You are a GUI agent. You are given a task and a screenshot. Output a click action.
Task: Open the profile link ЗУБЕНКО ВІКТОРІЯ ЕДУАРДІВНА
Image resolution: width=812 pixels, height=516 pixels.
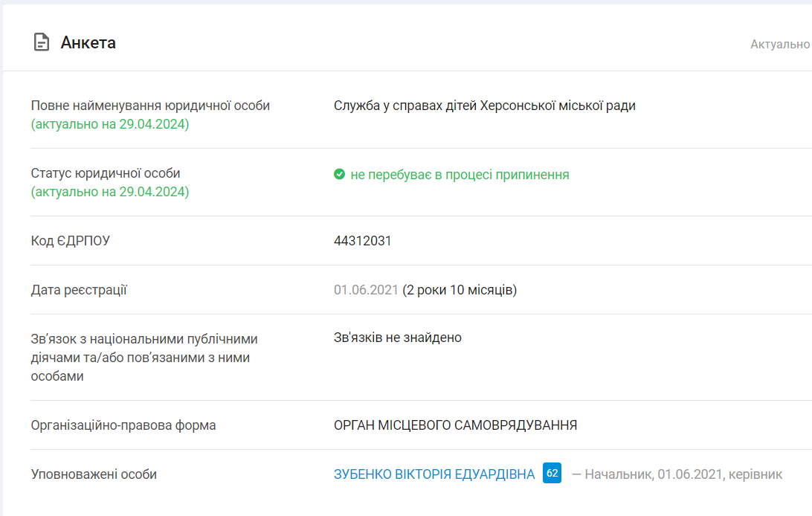(434, 473)
